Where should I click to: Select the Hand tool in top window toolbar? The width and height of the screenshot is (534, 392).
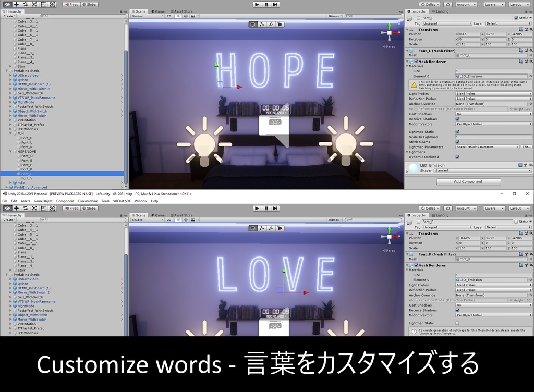coord(7,4)
